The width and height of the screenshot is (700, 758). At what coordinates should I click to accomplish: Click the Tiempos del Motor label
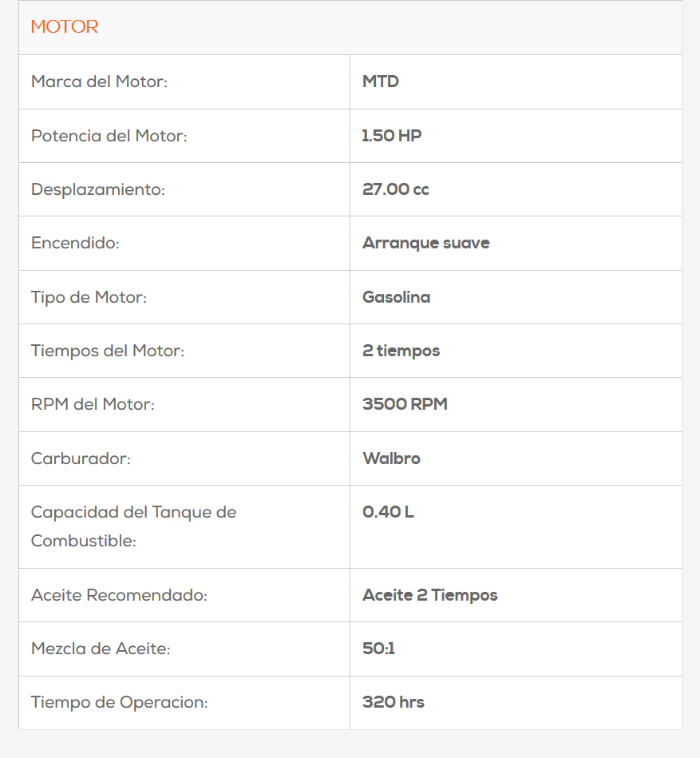(x=108, y=351)
